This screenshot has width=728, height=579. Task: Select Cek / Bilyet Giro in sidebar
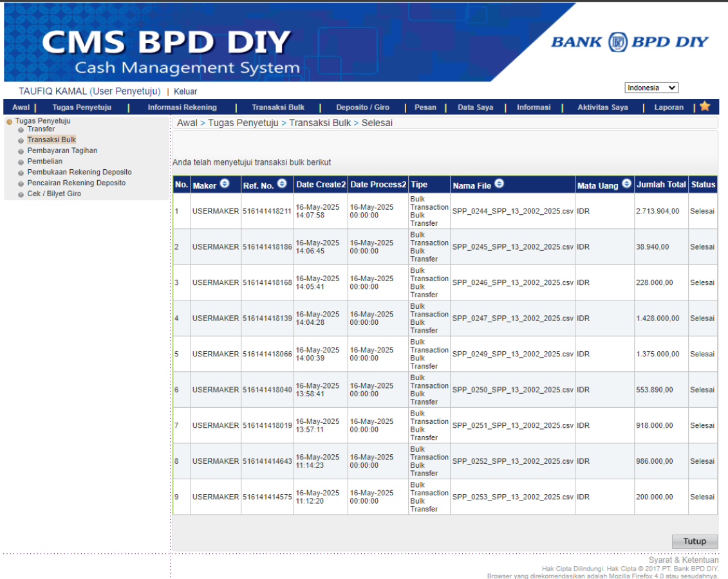(x=54, y=194)
